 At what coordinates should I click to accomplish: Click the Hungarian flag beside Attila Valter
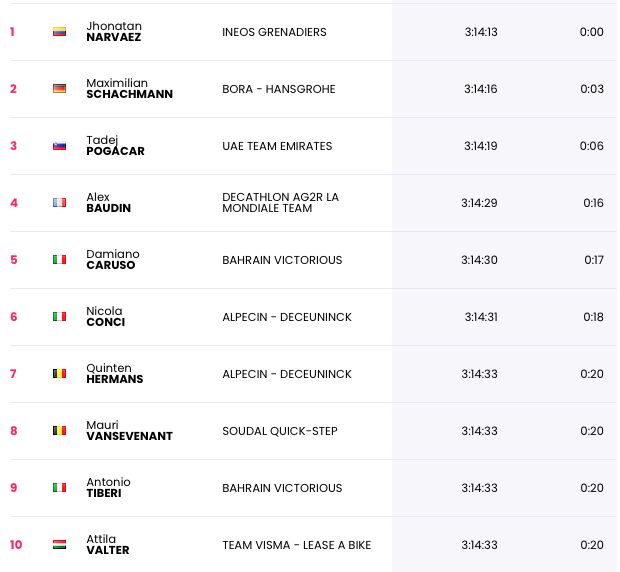point(59,545)
